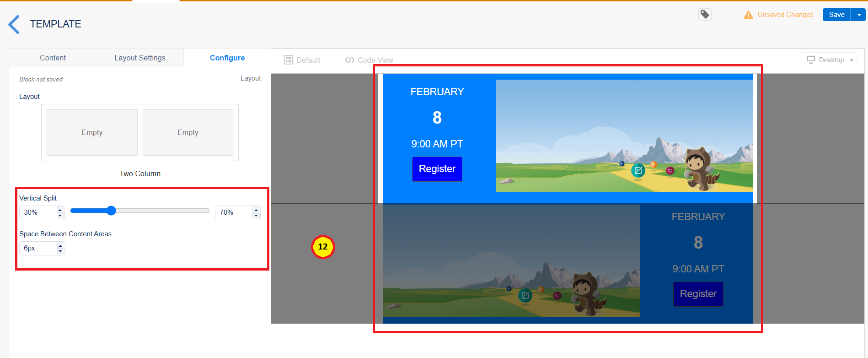Open the Desktop preview dropdown
The width and height of the screenshot is (868, 358).
[x=829, y=60]
